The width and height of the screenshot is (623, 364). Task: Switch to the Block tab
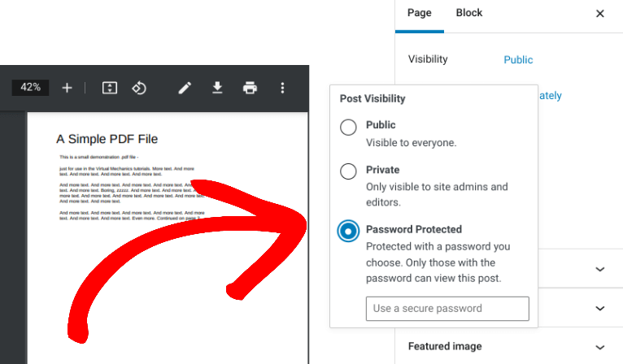468,13
